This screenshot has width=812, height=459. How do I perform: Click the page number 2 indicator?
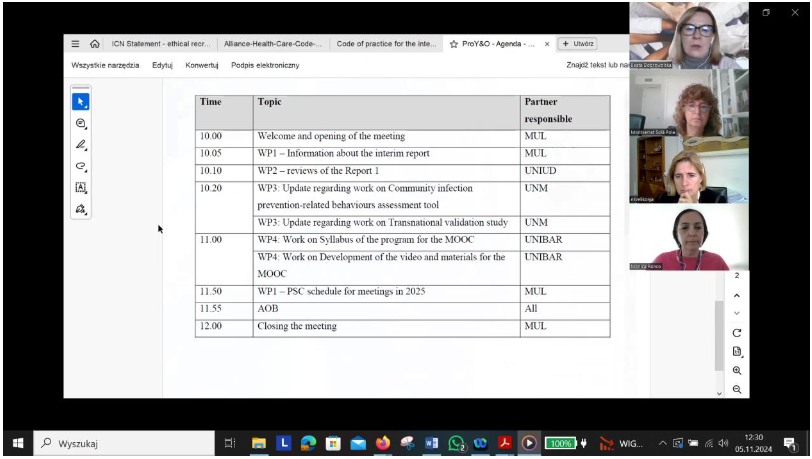coord(737,276)
